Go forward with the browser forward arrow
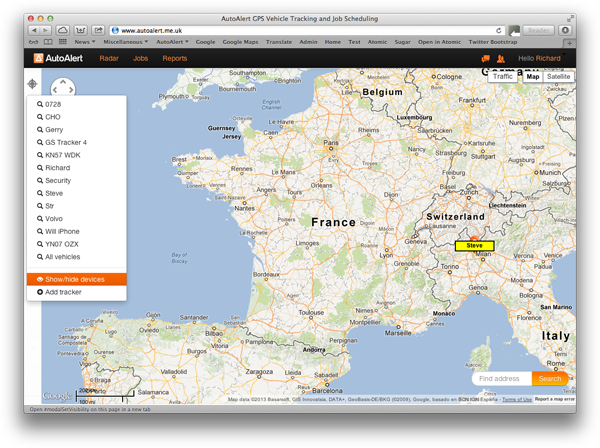 point(45,30)
